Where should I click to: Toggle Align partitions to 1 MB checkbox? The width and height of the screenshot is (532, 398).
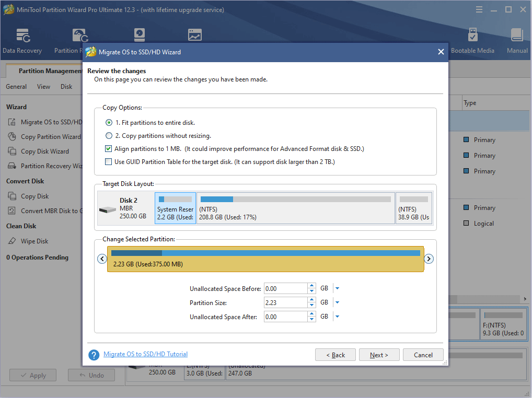(109, 149)
